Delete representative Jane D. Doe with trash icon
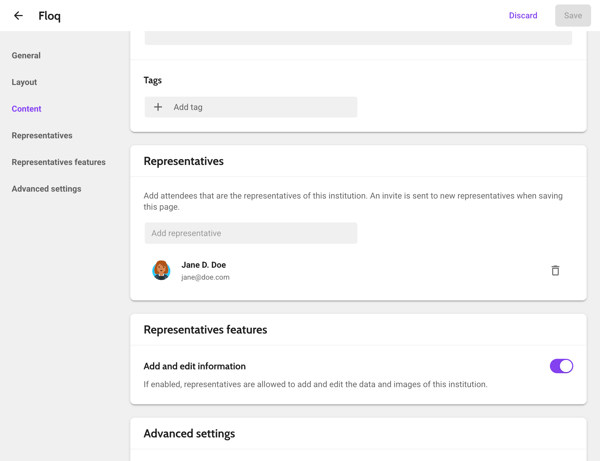The width and height of the screenshot is (600, 461). [555, 270]
